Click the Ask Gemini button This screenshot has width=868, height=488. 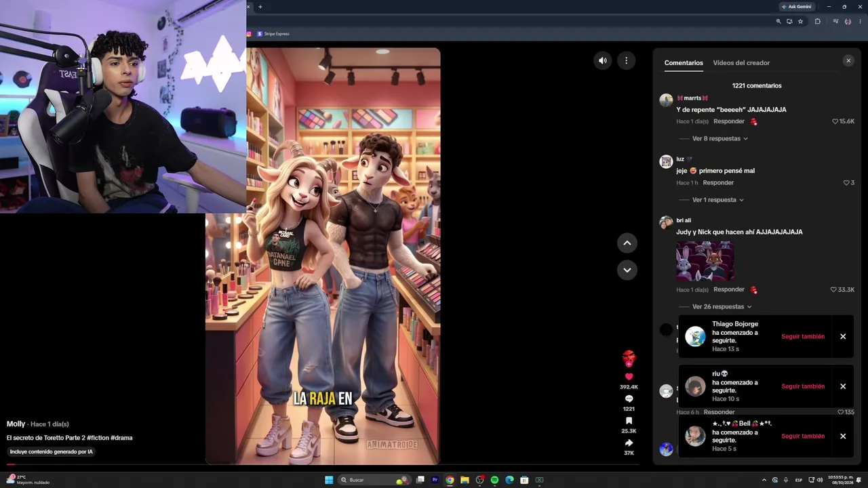pyautogui.click(x=797, y=7)
